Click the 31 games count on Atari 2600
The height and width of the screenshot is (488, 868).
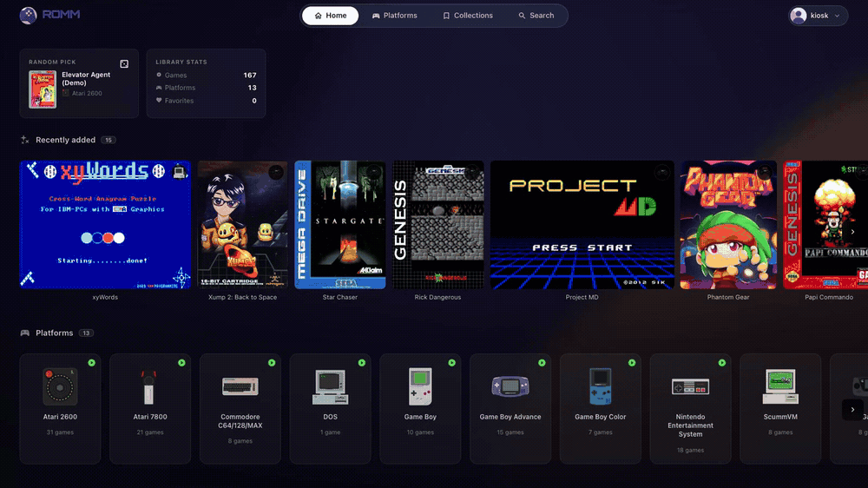tap(61, 432)
